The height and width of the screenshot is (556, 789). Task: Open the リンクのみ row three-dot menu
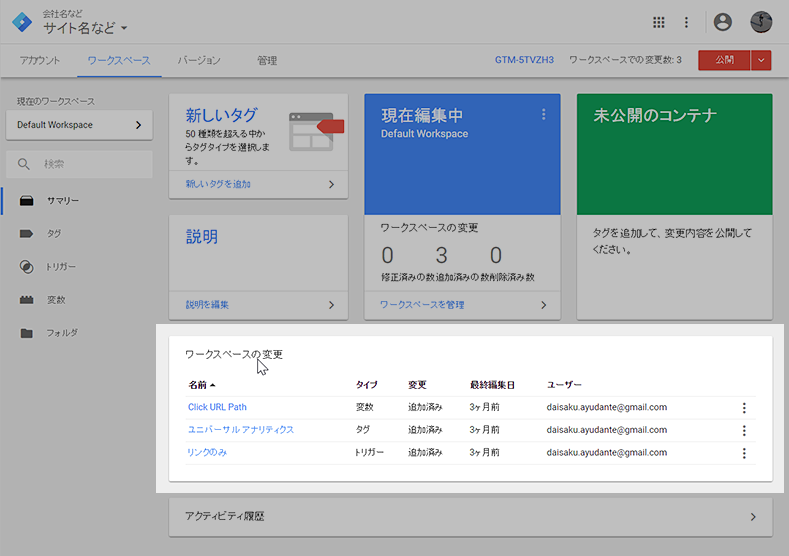(x=744, y=453)
